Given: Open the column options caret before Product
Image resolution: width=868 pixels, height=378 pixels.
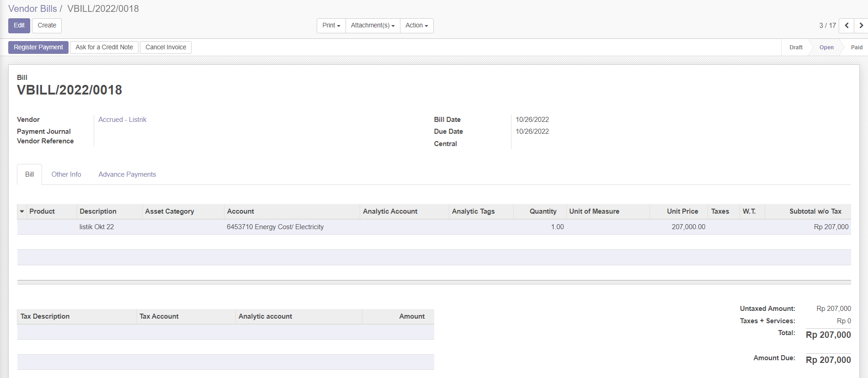Looking at the screenshot, I should tap(22, 211).
